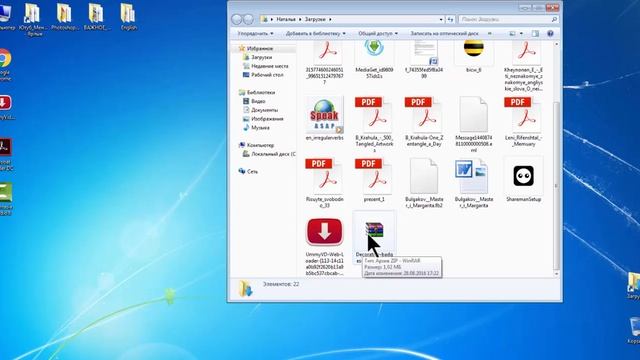Open Загрузки in the navigation pane
Image resolution: width=640 pixels, height=360 pixels.
coord(261,58)
